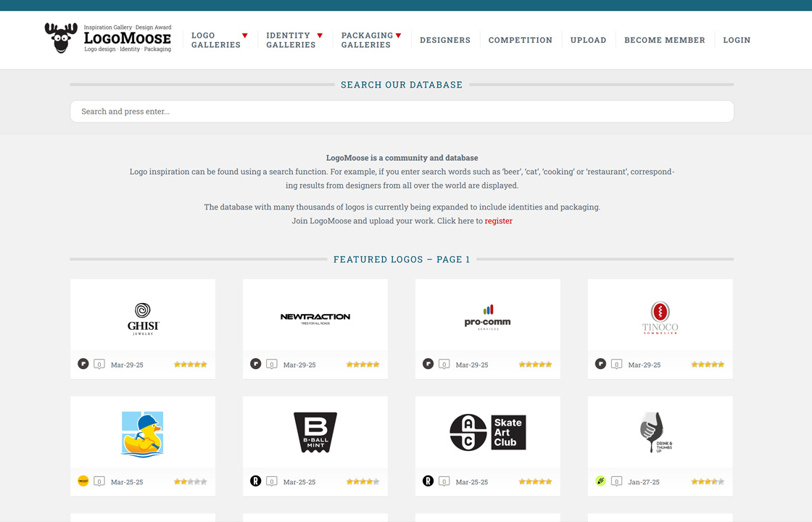Click star rating on B-Ball Mint card
The width and height of the screenshot is (812, 522).
click(x=363, y=481)
